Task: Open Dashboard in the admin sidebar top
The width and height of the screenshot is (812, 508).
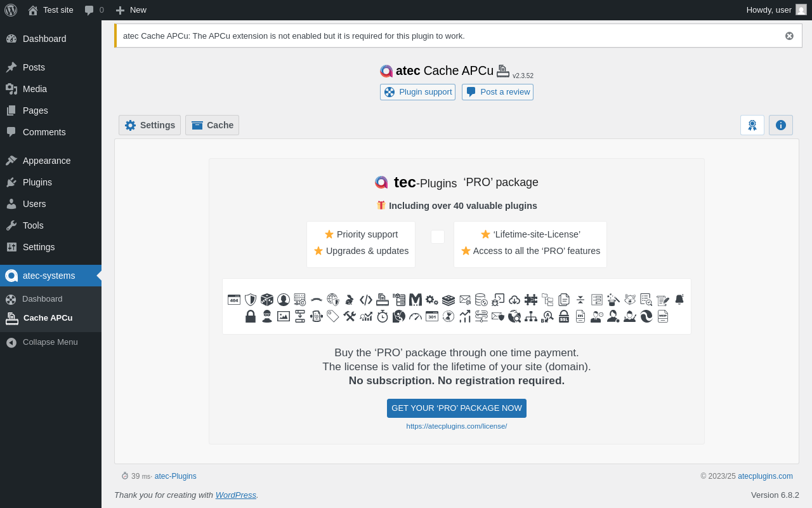Action: [x=51, y=39]
